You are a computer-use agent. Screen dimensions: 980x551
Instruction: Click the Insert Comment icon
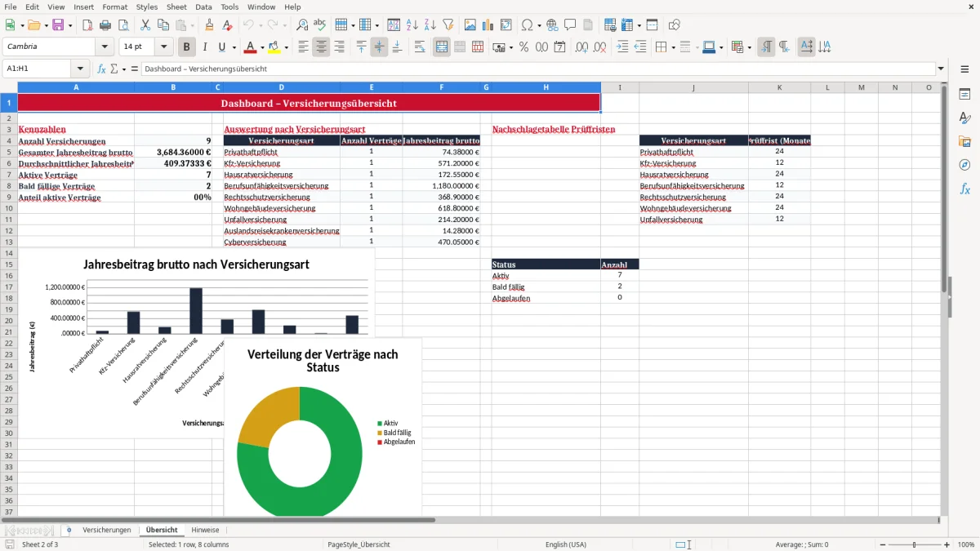click(570, 25)
